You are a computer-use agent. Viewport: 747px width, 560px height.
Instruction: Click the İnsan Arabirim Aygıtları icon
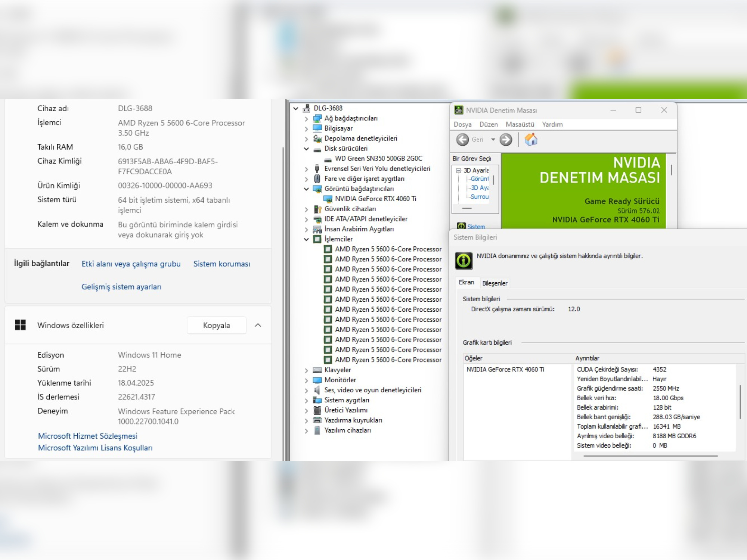[x=317, y=229]
